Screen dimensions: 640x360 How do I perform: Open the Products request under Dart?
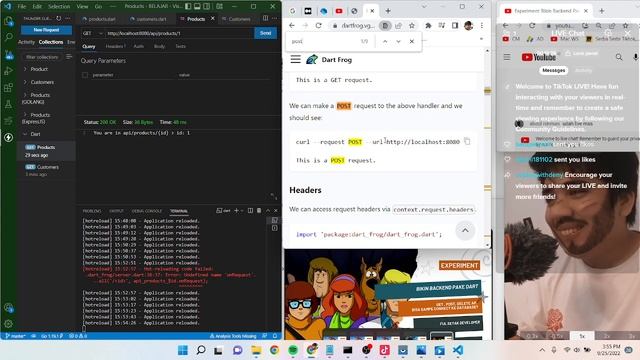point(46,150)
